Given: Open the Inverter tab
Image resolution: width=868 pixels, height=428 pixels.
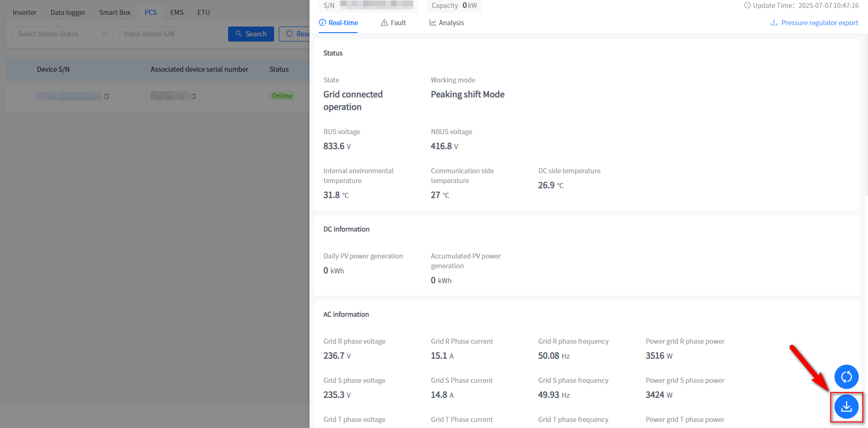Looking at the screenshot, I should tap(24, 13).
